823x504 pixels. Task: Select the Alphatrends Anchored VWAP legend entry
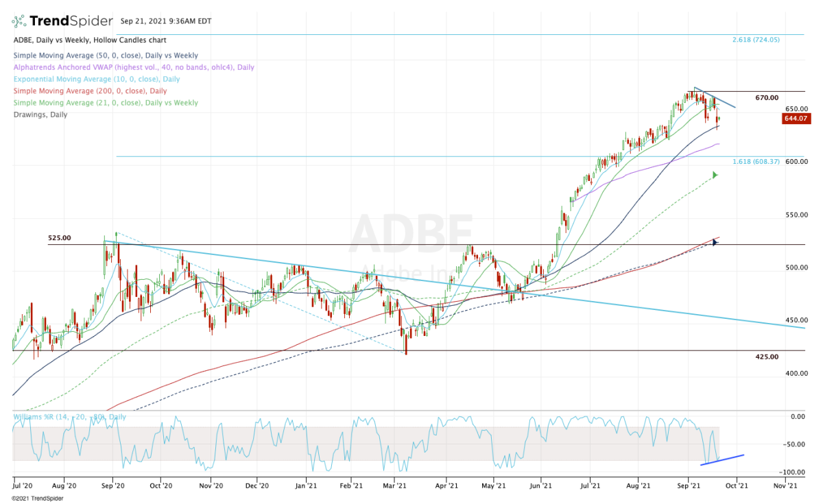click(134, 67)
